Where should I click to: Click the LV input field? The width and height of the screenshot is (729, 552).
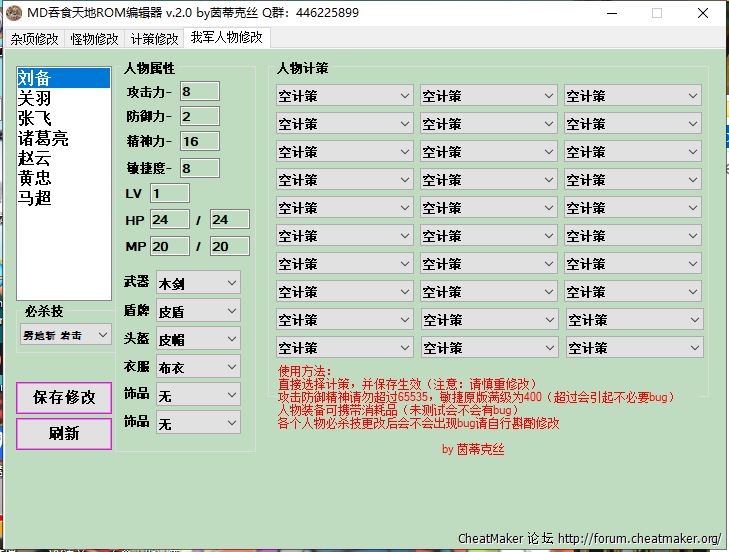click(170, 193)
